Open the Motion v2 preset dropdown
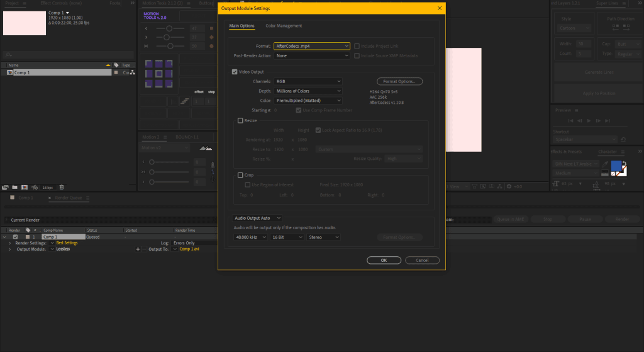 coord(165,147)
